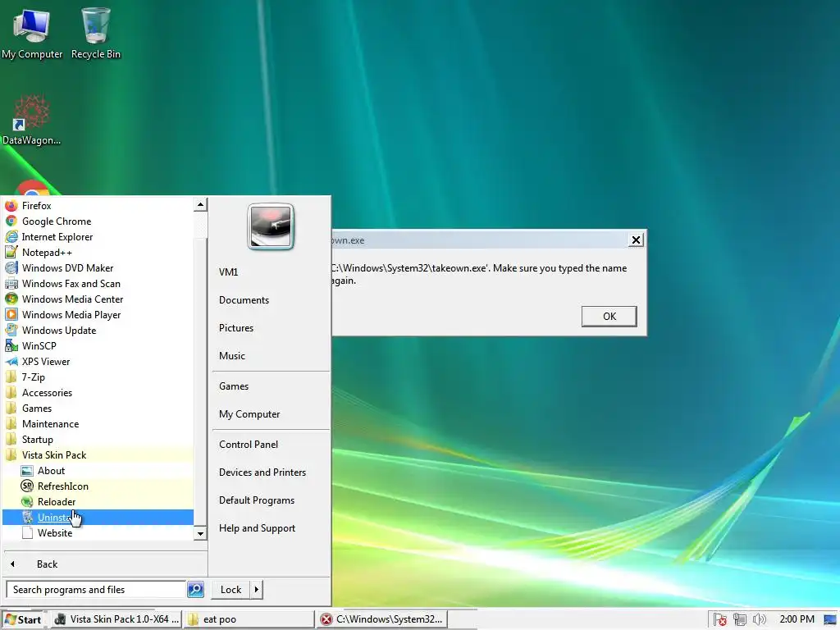
Task: Click the Start button
Action: pos(23,619)
